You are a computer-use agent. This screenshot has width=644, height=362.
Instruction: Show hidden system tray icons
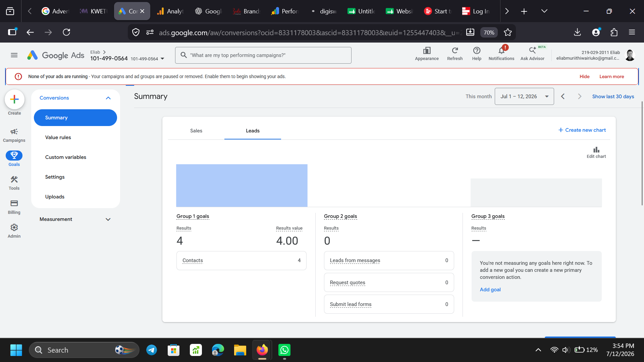538,350
